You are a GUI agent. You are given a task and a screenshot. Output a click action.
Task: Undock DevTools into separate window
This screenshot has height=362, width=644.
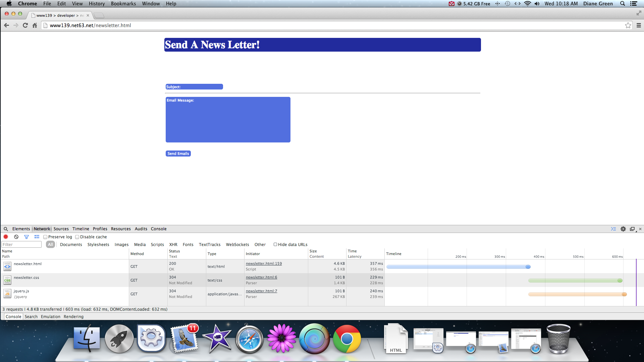(632, 229)
